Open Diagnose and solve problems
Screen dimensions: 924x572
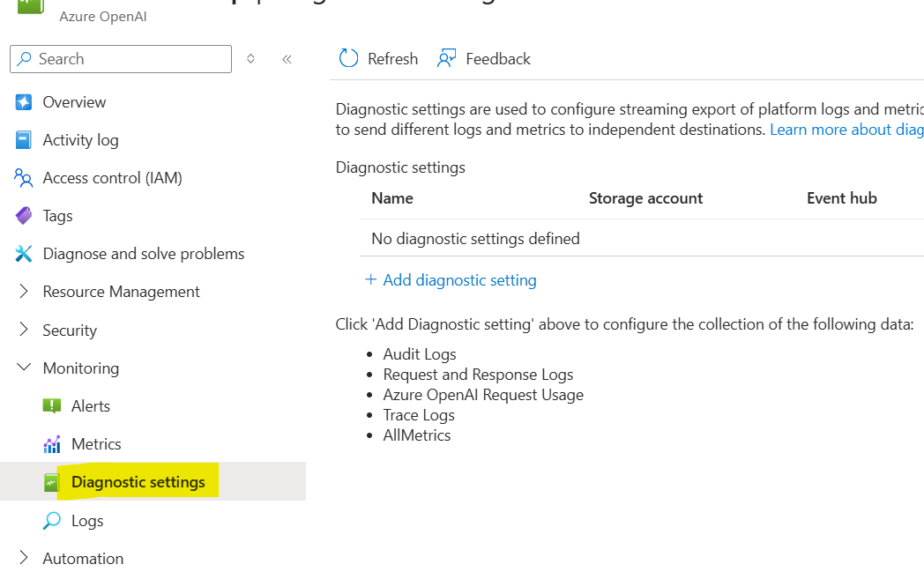click(144, 254)
